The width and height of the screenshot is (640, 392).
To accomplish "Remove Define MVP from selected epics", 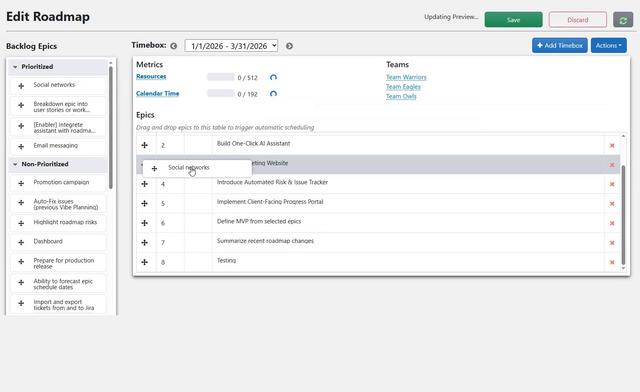I will 612,223.
